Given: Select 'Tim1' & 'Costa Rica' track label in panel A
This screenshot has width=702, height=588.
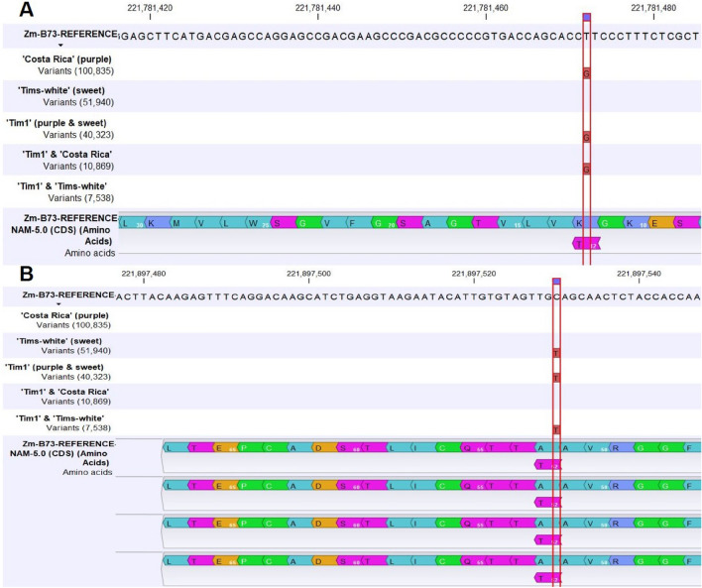Looking at the screenshot, I should pos(67,154).
